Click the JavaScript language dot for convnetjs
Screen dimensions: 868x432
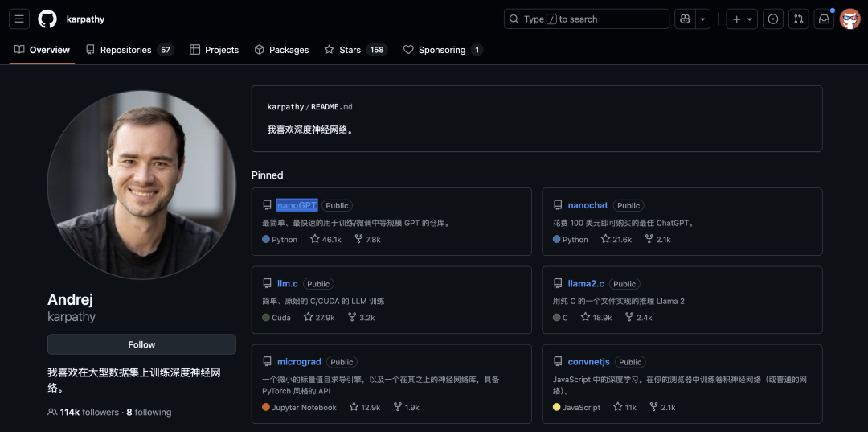coord(556,407)
